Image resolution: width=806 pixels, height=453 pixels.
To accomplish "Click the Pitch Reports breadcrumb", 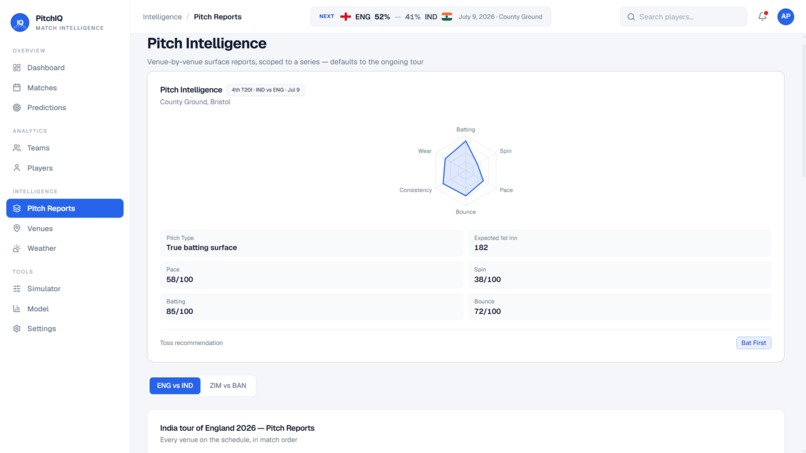I will [x=217, y=17].
